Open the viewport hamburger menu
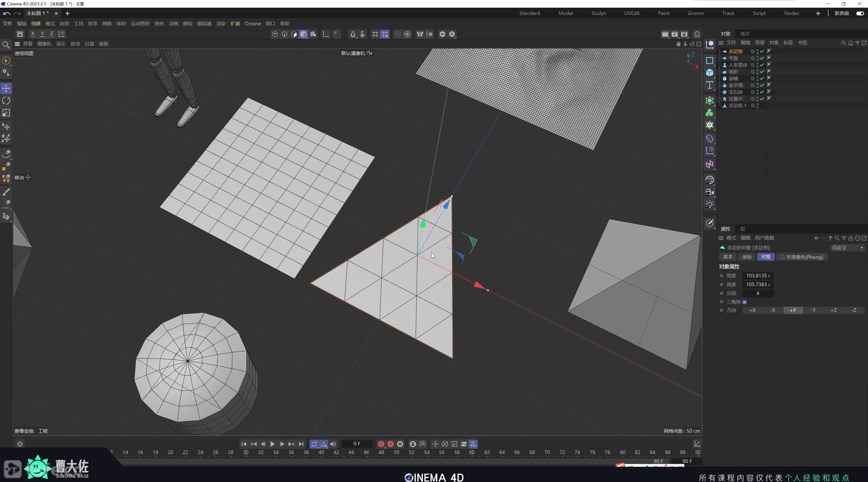868x482 pixels. coord(17,44)
